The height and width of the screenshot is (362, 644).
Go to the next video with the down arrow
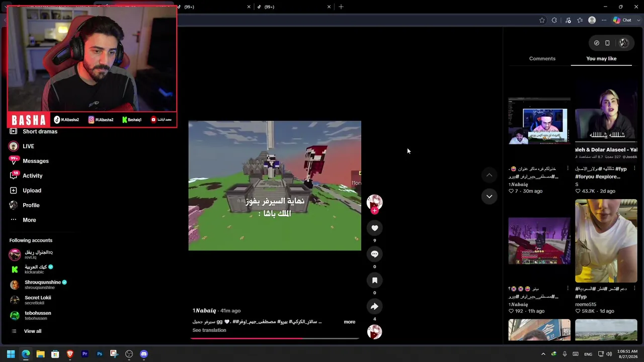tap(489, 197)
